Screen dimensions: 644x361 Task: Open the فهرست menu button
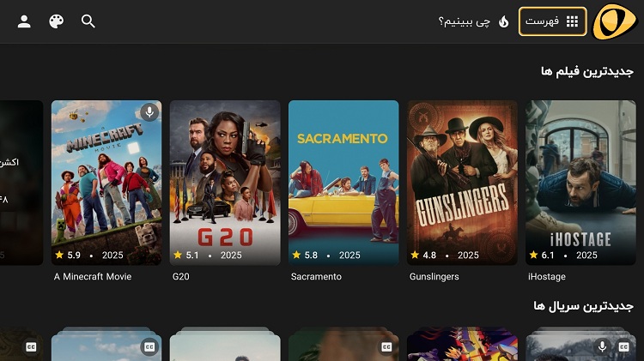552,21
